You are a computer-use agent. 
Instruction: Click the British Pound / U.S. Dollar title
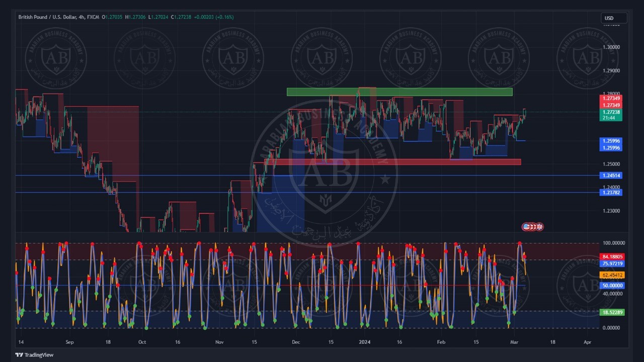(x=47, y=17)
